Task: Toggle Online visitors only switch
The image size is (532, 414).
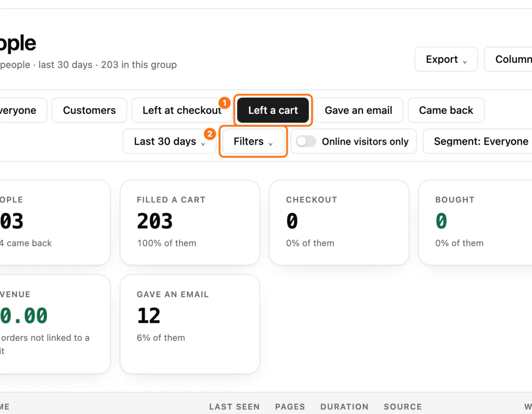Action: click(x=306, y=141)
